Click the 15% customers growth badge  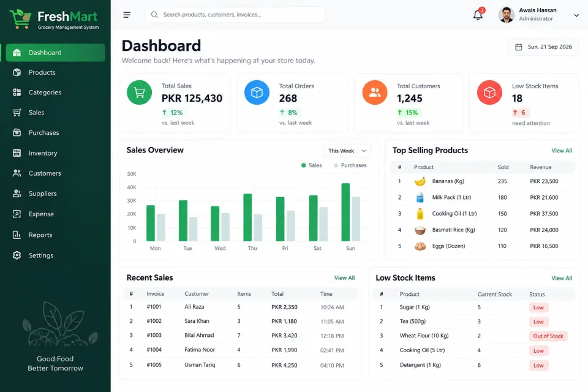pyautogui.click(x=409, y=113)
